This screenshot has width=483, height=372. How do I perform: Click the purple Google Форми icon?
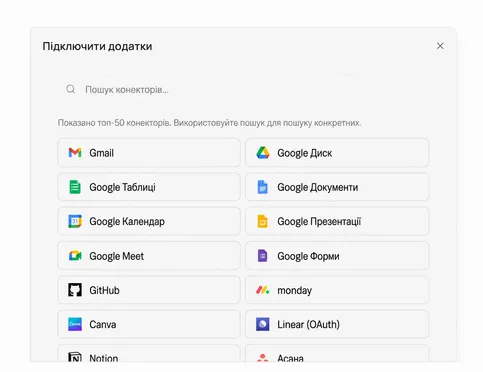[263, 256]
